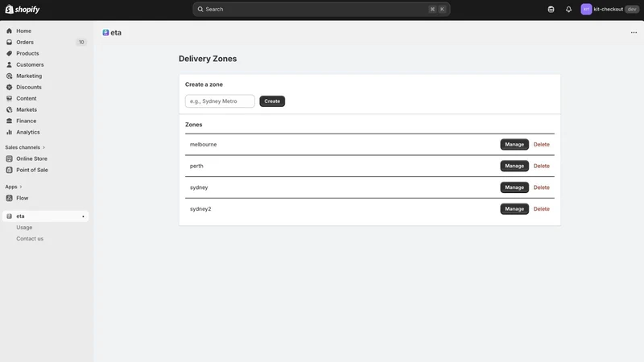Open the Usage subpage
Screen dimensions: 644x362
click(24, 228)
